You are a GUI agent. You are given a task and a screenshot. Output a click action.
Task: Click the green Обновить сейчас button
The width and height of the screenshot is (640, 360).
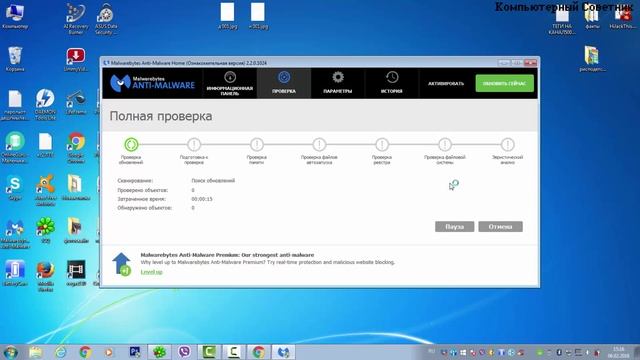(504, 83)
